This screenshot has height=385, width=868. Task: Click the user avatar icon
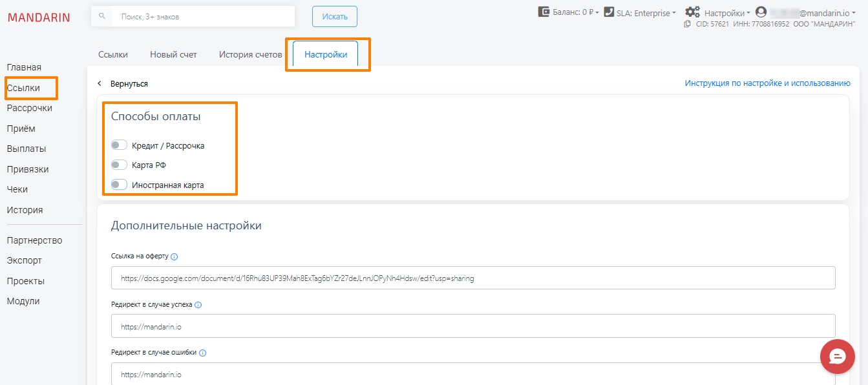tap(761, 12)
